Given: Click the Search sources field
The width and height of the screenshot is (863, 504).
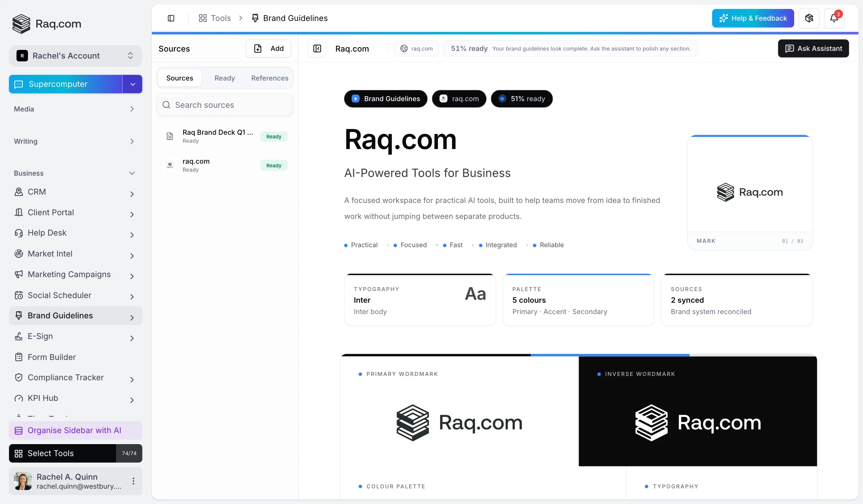Looking at the screenshot, I should [x=225, y=105].
